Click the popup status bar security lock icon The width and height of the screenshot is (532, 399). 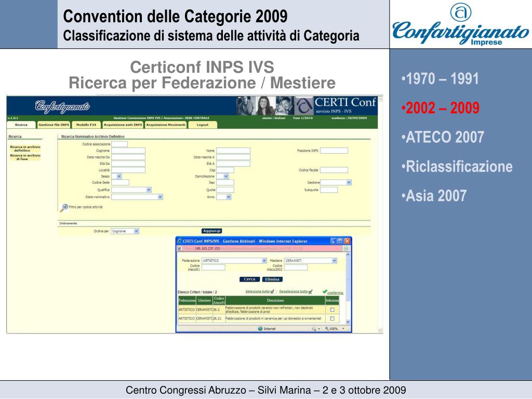click(x=314, y=329)
